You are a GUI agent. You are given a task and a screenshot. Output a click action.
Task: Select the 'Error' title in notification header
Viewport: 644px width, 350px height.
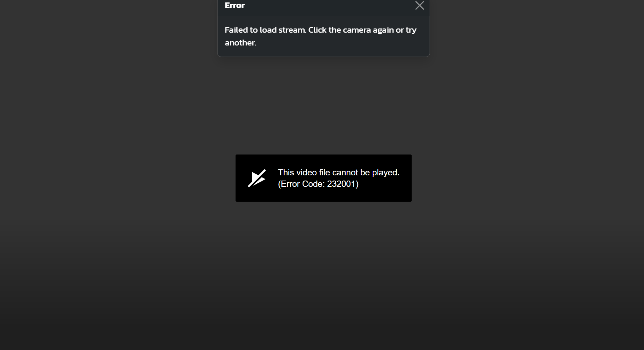coord(235,5)
